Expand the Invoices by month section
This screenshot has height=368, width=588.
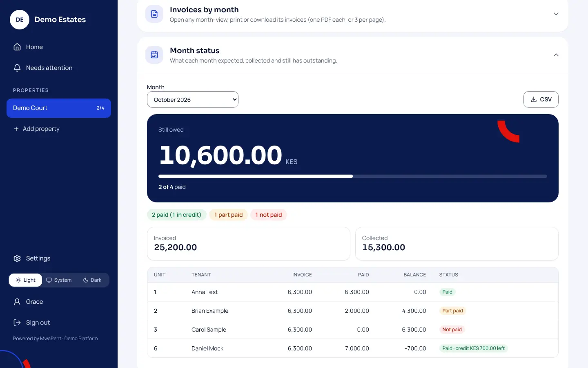[x=556, y=14]
